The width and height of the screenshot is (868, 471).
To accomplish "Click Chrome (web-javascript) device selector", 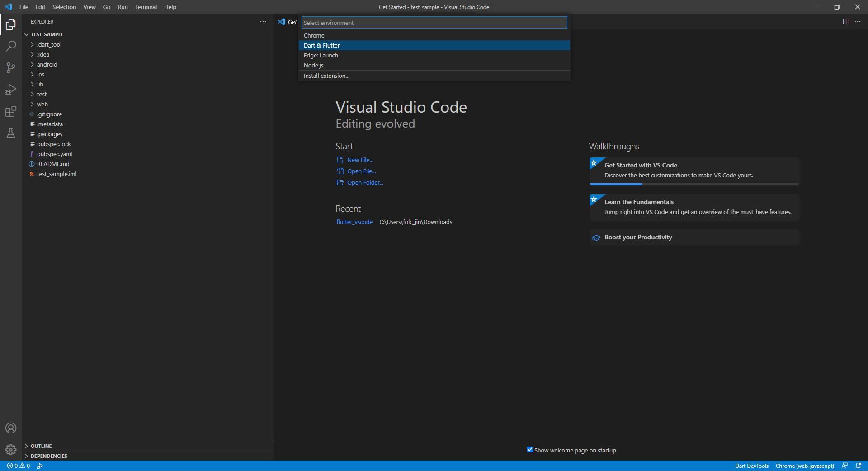I will tap(805, 466).
